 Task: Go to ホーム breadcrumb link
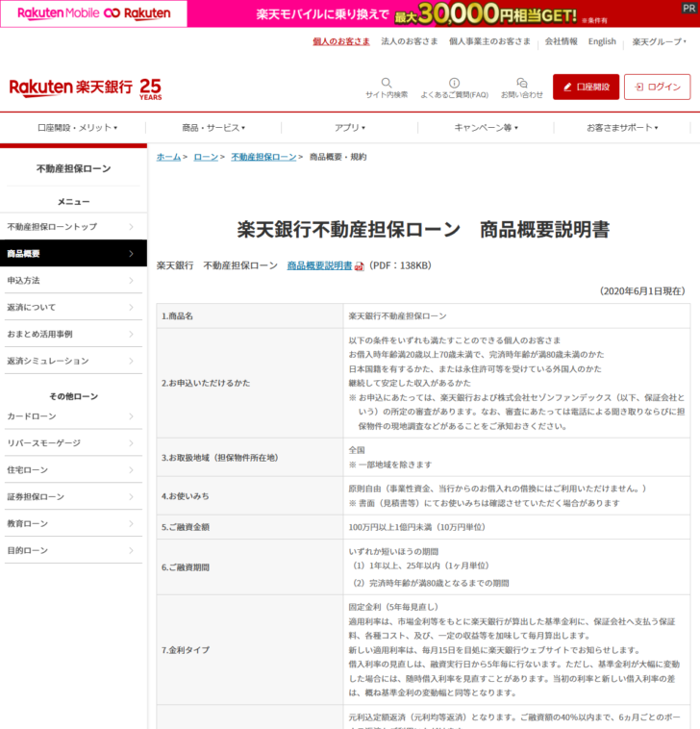[168, 157]
